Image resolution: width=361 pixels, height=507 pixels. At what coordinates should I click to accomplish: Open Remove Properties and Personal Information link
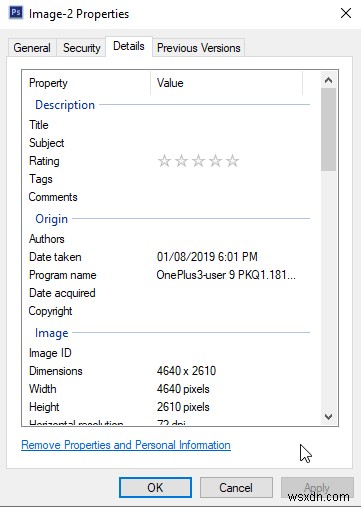[126, 445]
